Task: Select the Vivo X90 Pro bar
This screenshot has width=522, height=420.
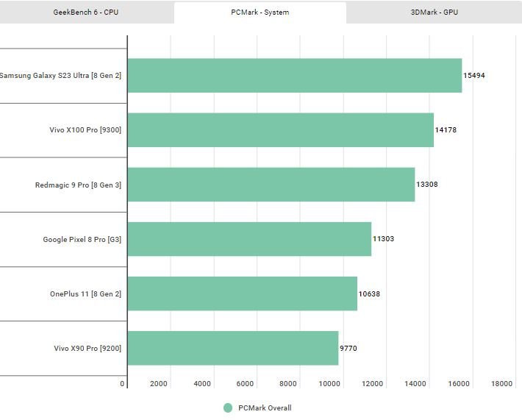Action: 232,349
